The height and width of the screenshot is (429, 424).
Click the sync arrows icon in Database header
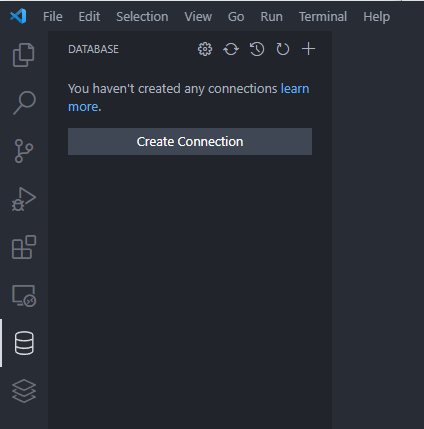pyautogui.click(x=231, y=49)
